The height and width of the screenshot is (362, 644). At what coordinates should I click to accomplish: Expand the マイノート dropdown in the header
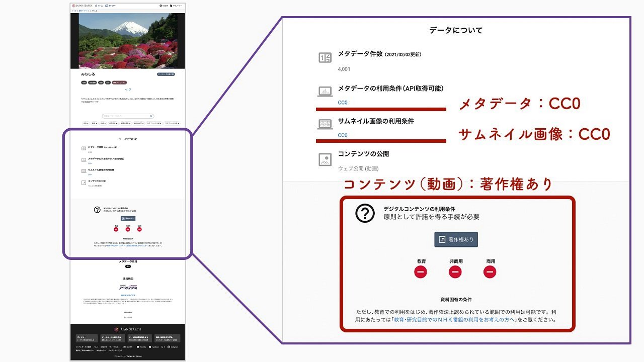[178, 6]
